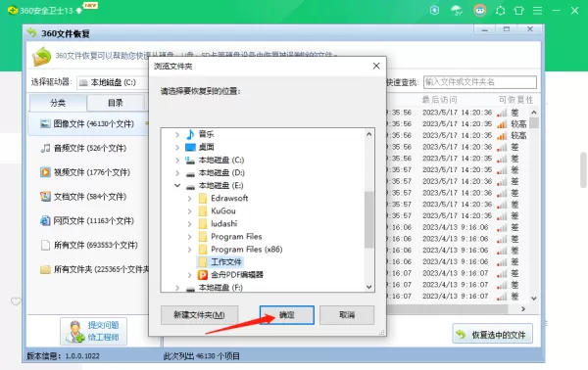Switch to the 分类 tab
The height and width of the screenshot is (370, 588).
[x=58, y=103]
